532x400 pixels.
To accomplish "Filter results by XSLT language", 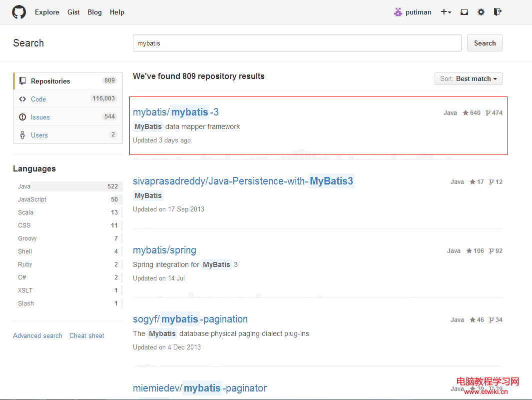I will [68, 290].
